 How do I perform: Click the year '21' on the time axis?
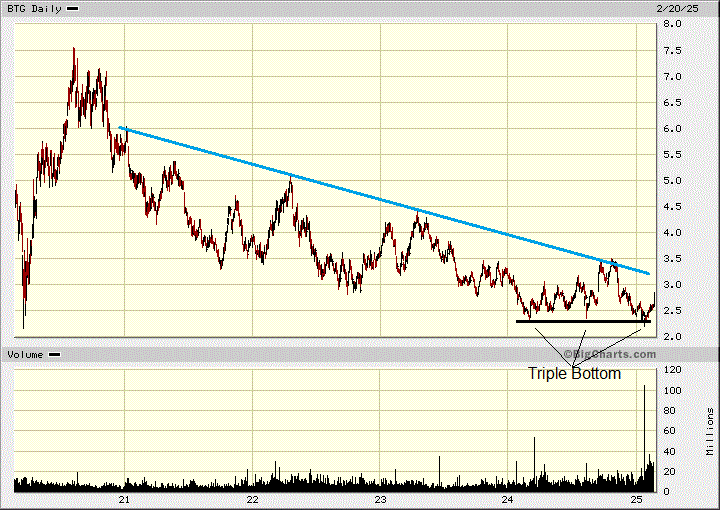pos(124,500)
